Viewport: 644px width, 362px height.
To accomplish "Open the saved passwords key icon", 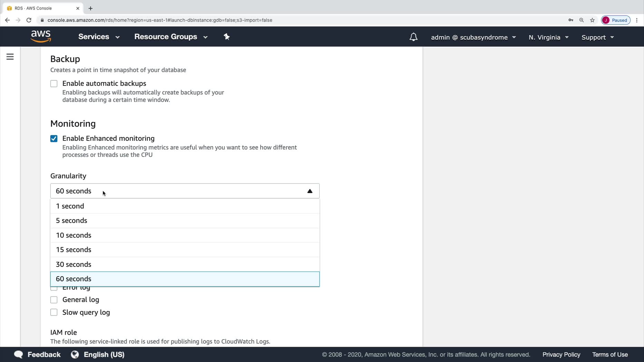I will coord(571,20).
